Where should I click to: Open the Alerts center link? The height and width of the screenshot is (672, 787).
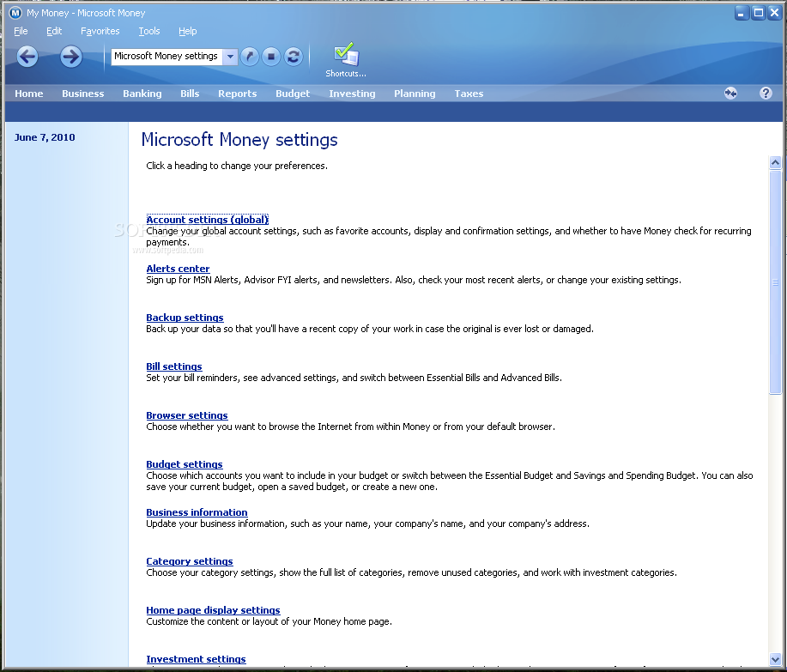[178, 269]
